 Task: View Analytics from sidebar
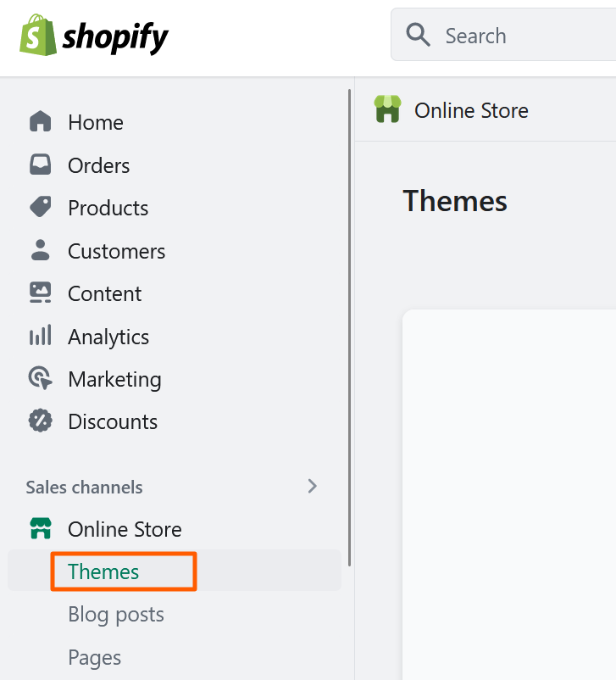pyautogui.click(x=108, y=337)
